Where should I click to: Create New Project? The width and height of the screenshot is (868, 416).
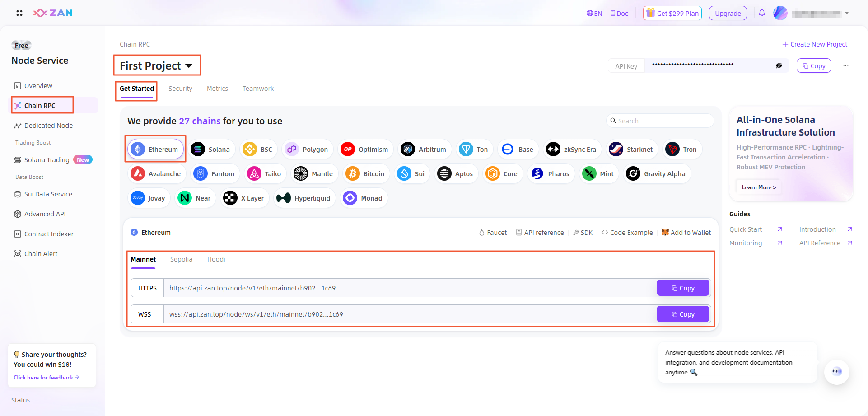pos(815,44)
